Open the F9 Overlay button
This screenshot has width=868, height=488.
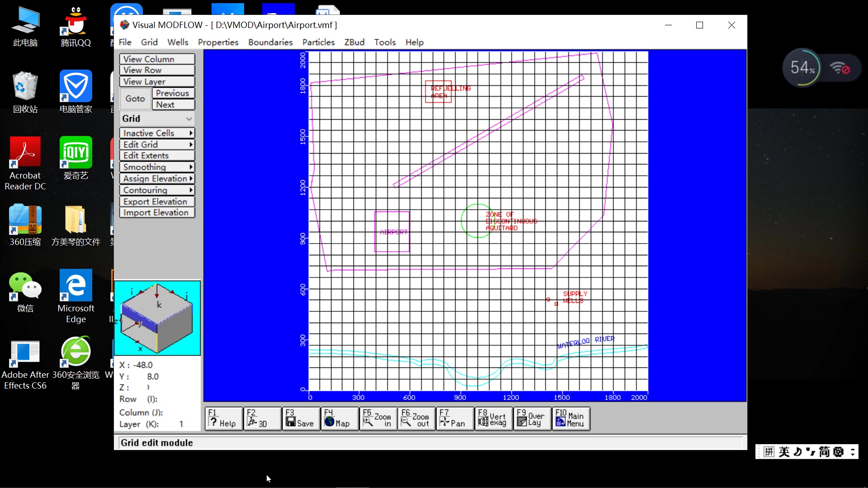(x=532, y=418)
